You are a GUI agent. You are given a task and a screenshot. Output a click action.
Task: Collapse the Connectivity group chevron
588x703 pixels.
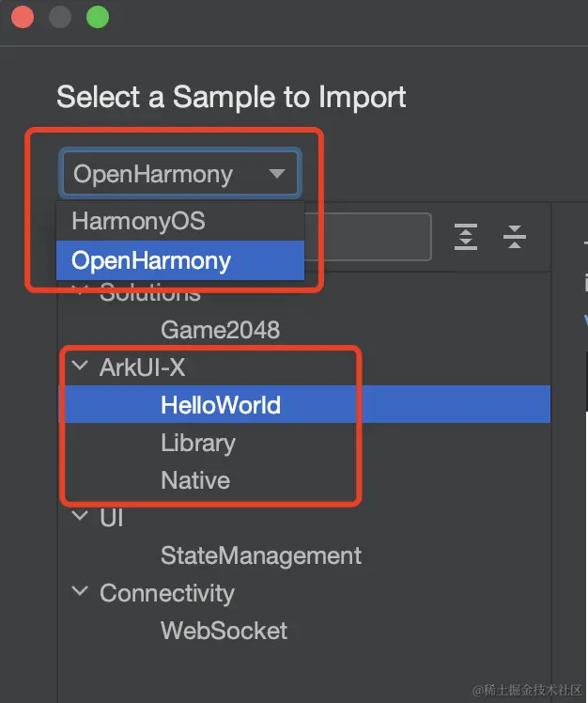80,590
